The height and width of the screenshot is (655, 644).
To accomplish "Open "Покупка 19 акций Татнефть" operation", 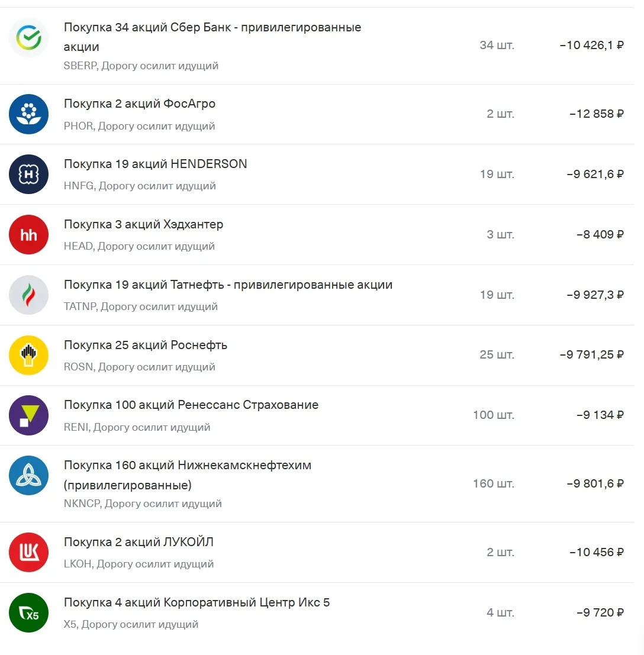I will pyautogui.click(x=317, y=295).
